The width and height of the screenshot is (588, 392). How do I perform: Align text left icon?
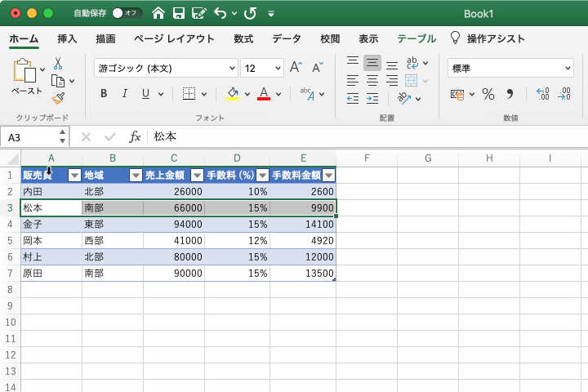pyautogui.click(x=353, y=81)
